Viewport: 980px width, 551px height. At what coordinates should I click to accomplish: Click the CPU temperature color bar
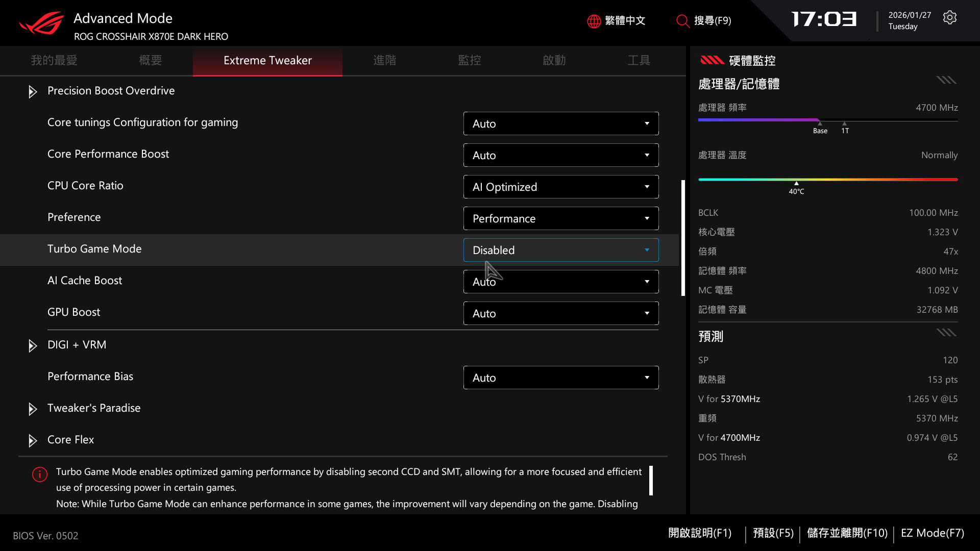pos(827,180)
